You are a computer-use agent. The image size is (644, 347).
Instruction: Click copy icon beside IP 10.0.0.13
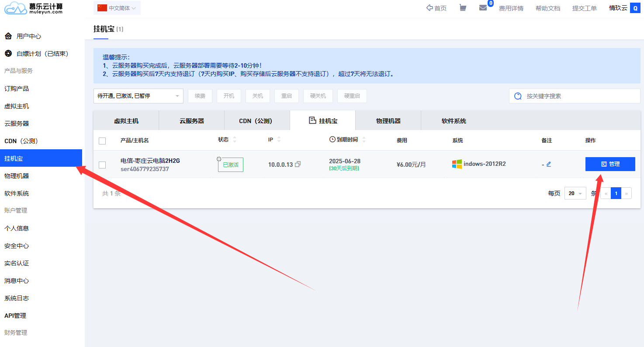[298, 164]
